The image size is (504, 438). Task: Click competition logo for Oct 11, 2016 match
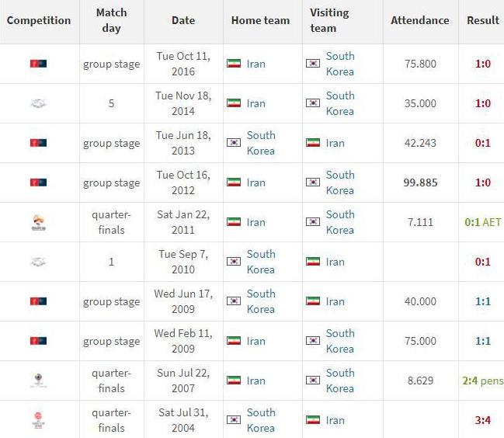[x=38, y=64]
